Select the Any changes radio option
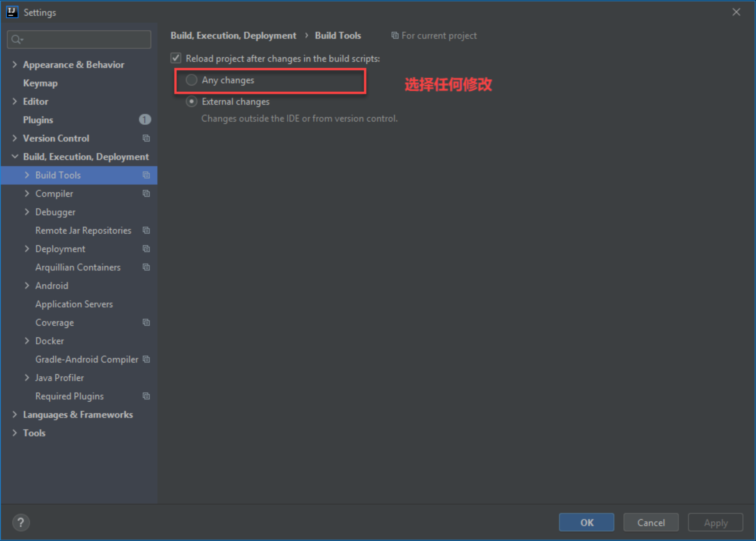This screenshot has width=756, height=541. coord(192,80)
